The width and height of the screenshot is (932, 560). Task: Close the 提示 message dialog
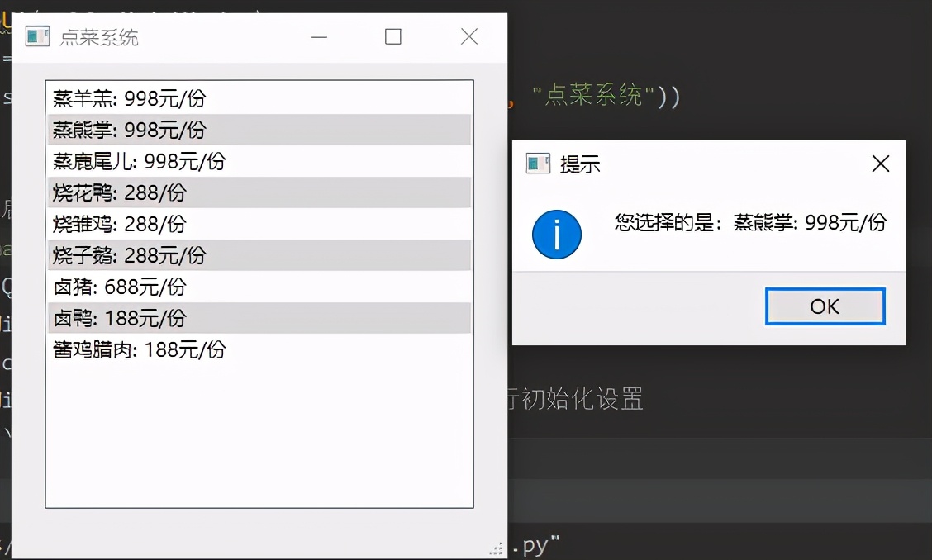[x=880, y=164]
